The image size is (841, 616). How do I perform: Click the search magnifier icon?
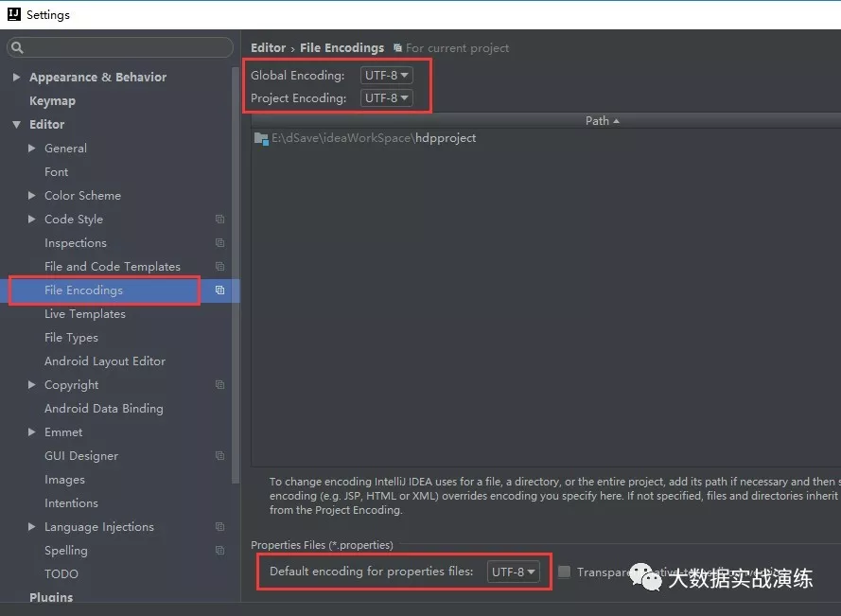17,47
